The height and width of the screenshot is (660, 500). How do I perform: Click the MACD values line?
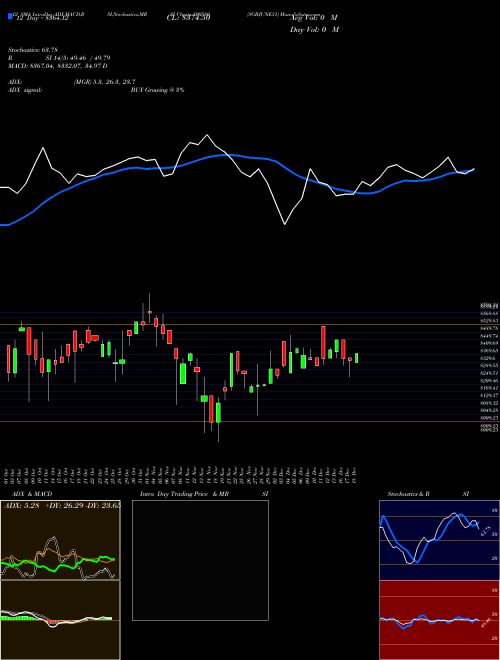tap(58, 66)
